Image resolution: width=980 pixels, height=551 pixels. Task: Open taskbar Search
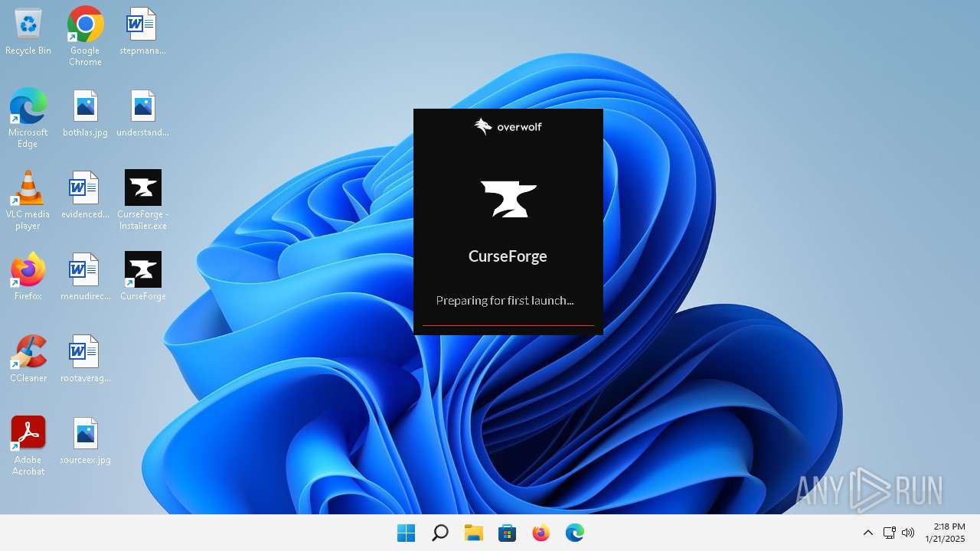tap(439, 533)
